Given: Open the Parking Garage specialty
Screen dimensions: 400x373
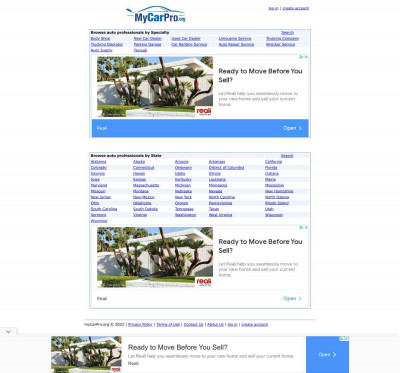Looking at the screenshot, I should tap(147, 45).
